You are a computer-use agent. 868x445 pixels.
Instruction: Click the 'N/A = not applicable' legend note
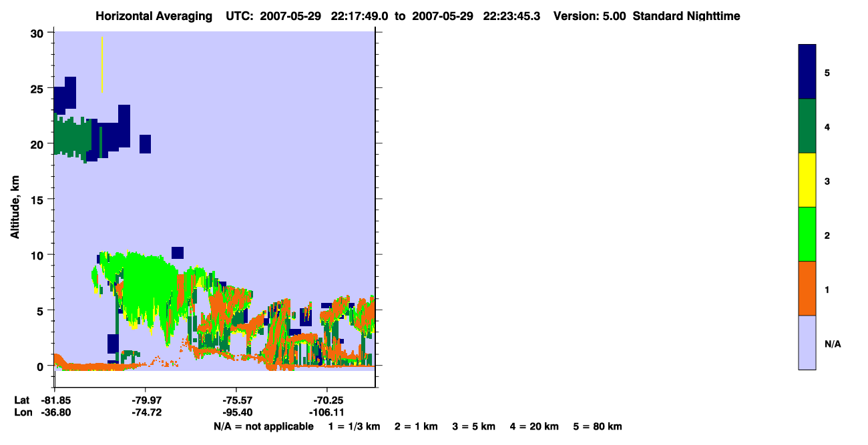(x=263, y=426)
